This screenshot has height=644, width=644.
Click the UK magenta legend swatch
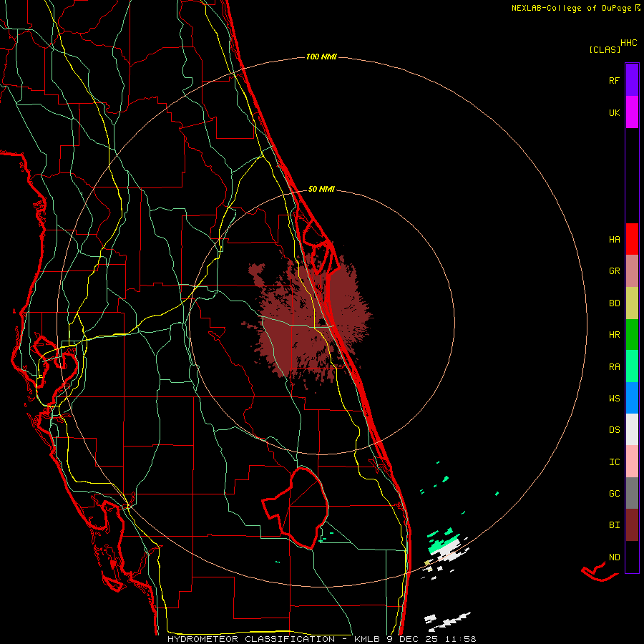tap(632, 112)
